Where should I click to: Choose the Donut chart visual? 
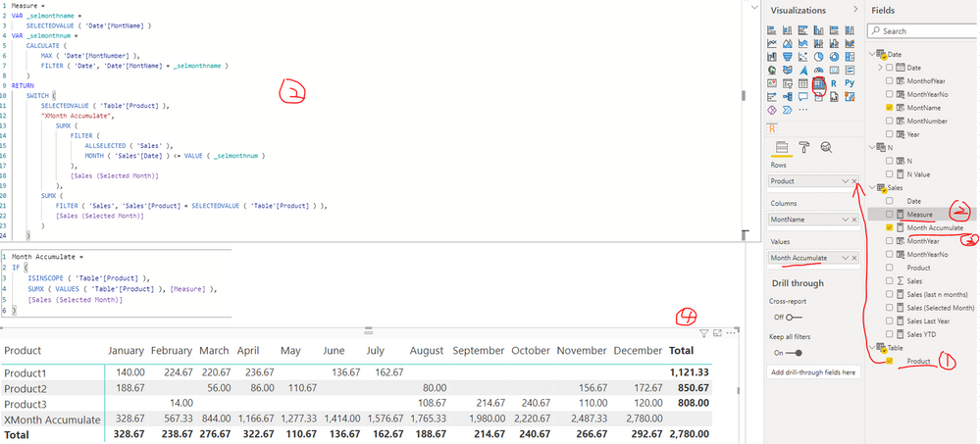tap(834, 56)
